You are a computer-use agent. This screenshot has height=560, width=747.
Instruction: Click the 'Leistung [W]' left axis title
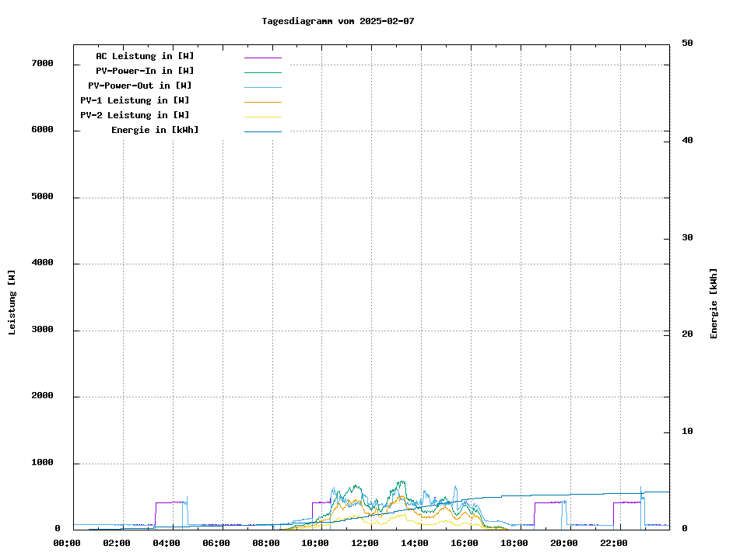(12, 303)
